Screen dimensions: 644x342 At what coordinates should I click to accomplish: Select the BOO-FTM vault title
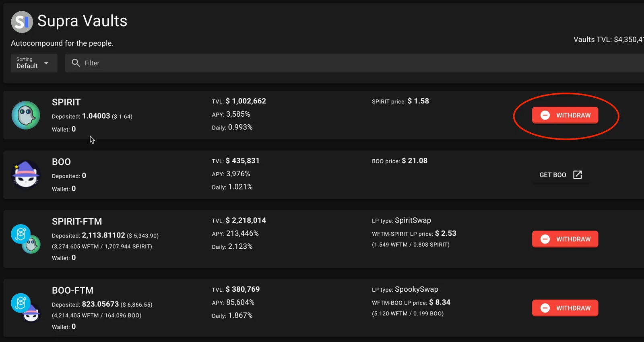(73, 290)
